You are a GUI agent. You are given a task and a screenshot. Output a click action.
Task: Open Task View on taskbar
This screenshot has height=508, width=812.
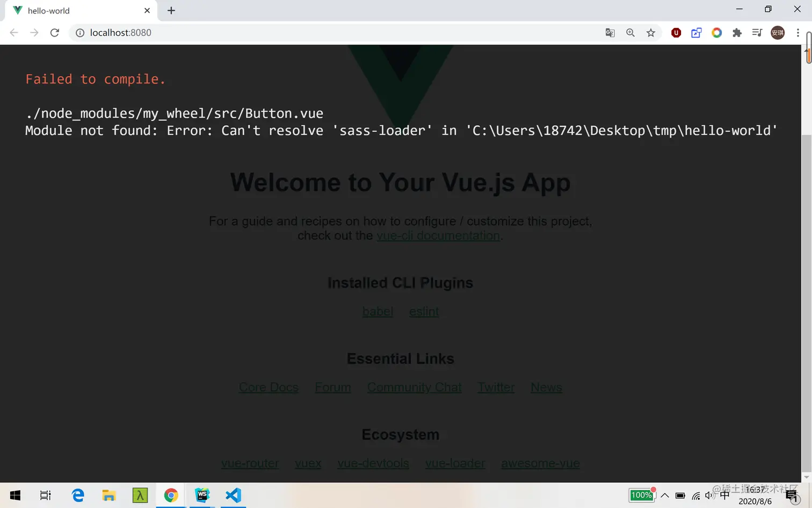pyautogui.click(x=46, y=495)
